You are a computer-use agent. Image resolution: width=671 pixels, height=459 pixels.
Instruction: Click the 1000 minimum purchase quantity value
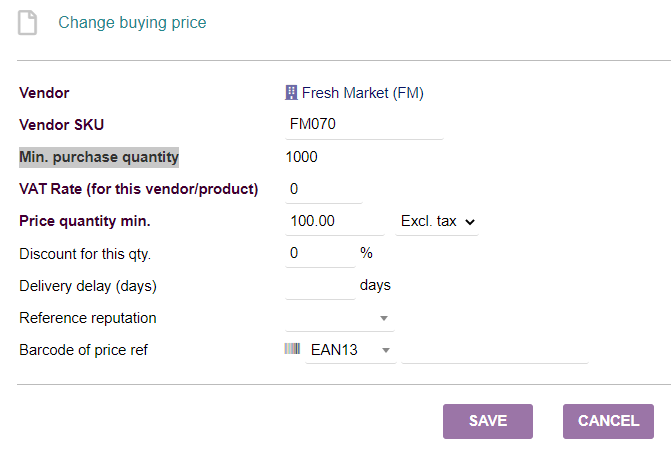[x=301, y=157]
